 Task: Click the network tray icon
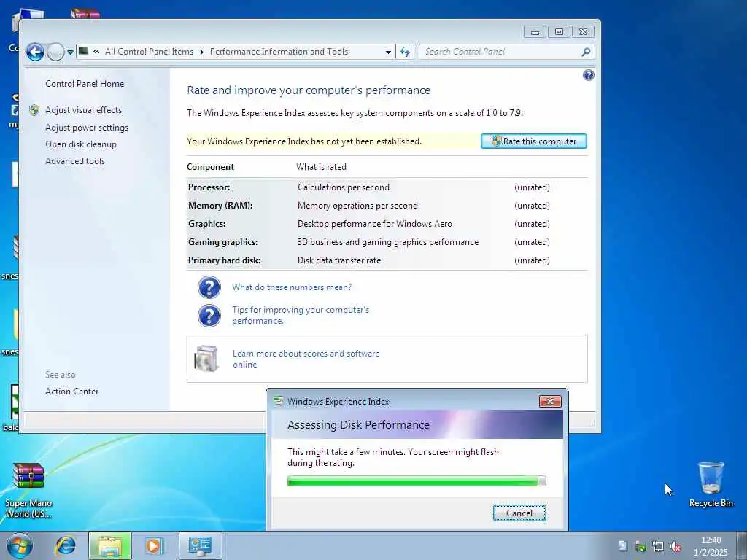[x=658, y=547]
